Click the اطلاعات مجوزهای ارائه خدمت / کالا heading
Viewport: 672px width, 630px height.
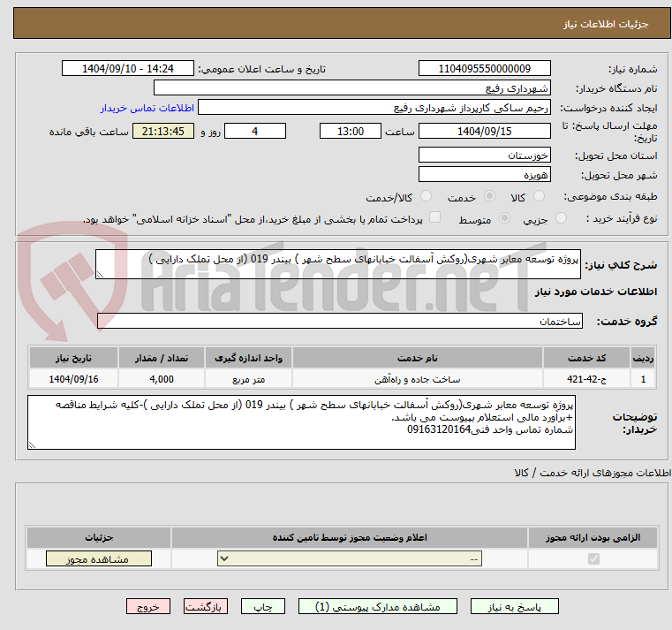[593, 473]
